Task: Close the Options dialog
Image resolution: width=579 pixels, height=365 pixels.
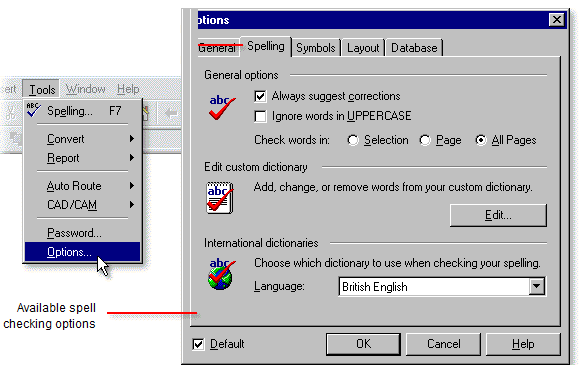Action: pyautogui.click(x=557, y=20)
